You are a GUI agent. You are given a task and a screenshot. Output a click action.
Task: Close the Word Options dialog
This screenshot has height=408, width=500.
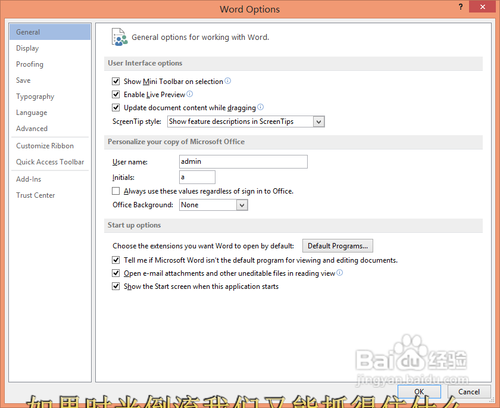pyautogui.click(x=482, y=7)
